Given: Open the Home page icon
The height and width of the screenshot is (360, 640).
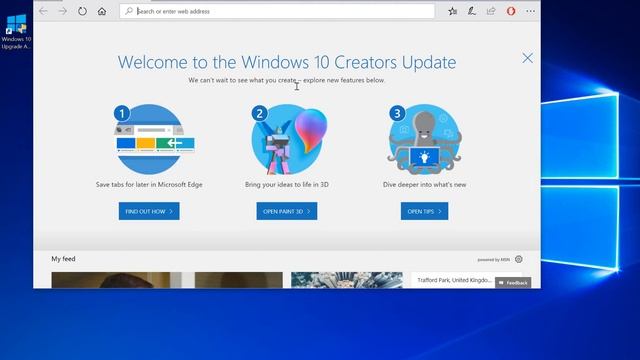Looking at the screenshot, I should click(x=102, y=11).
